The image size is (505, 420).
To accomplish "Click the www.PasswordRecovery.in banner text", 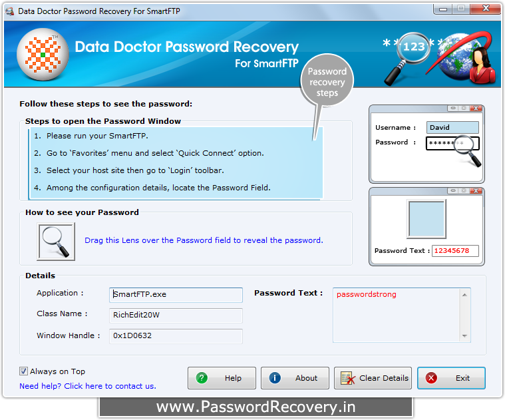I will pyautogui.click(x=255, y=407).
